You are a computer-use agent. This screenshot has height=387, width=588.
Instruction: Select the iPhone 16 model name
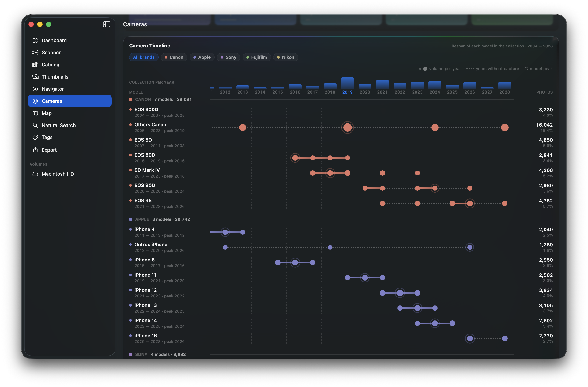pos(145,336)
